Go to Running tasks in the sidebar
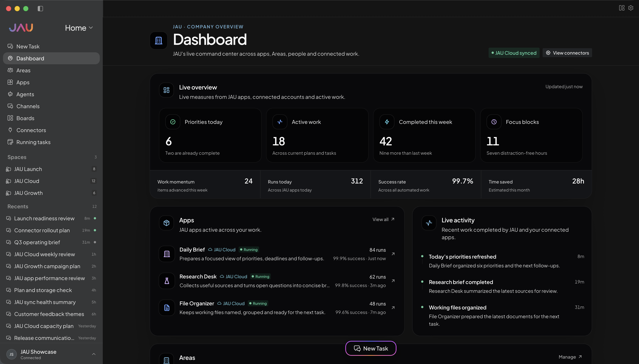639x364 pixels. (51, 142)
